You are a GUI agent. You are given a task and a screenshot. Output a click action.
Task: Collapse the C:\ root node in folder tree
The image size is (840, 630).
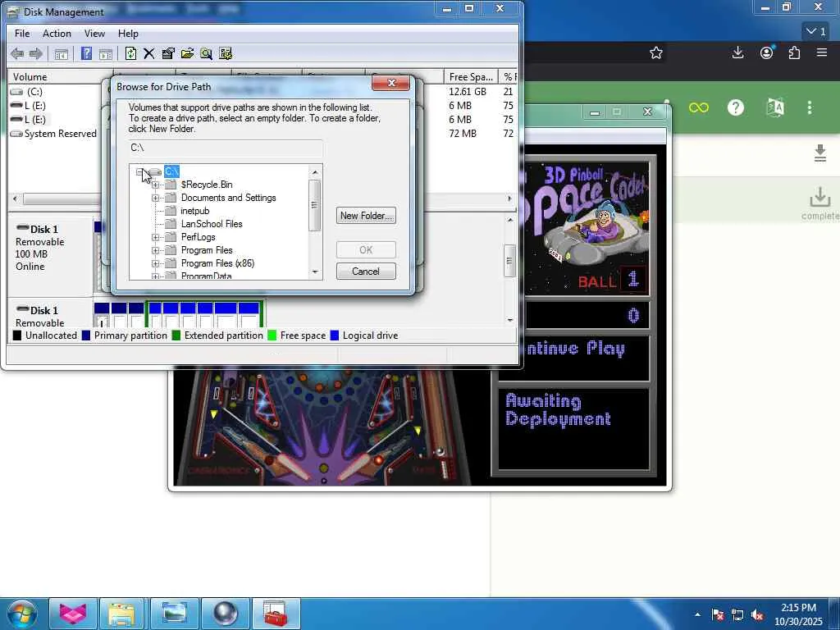pos(139,172)
